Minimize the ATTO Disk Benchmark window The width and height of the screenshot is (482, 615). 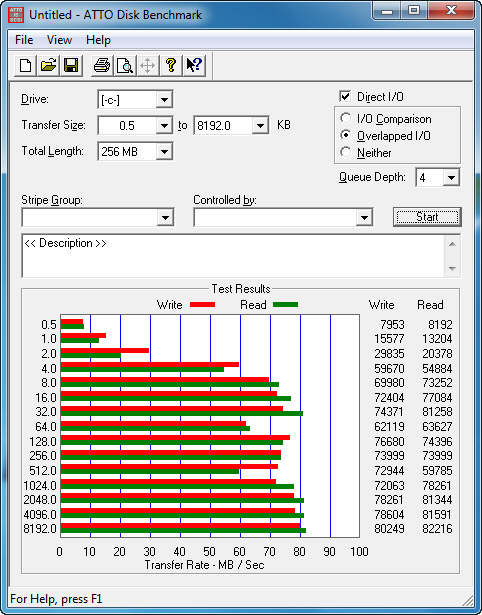(387, 11)
